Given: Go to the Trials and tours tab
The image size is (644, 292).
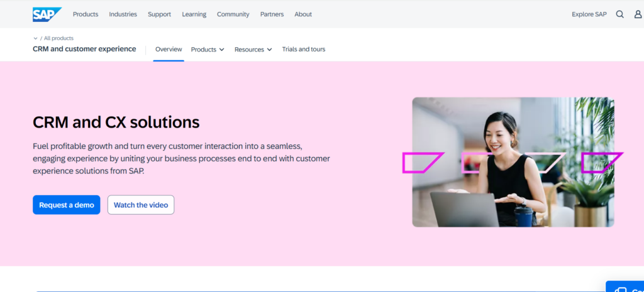Looking at the screenshot, I should tap(304, 49).
